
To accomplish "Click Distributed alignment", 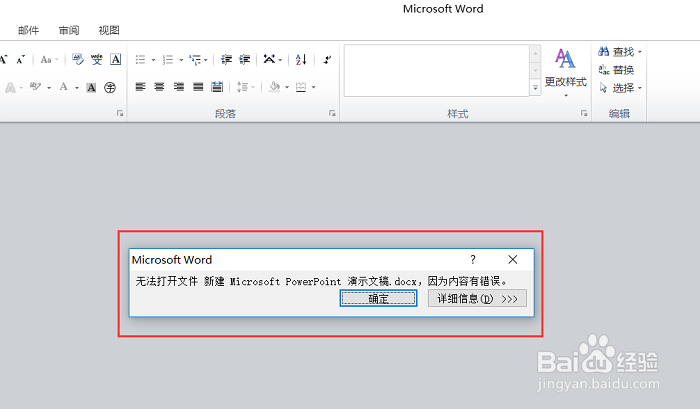I will [x=217, y=87].
